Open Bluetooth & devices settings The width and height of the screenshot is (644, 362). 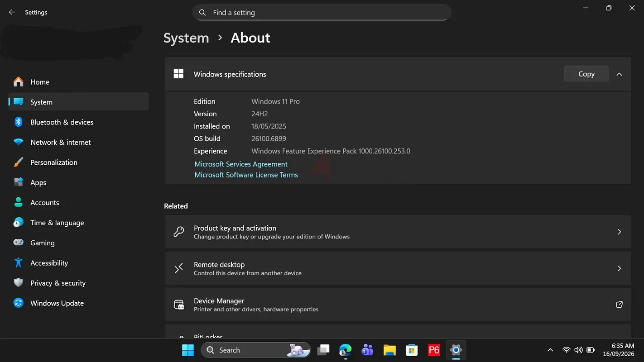tap(79, 122)
